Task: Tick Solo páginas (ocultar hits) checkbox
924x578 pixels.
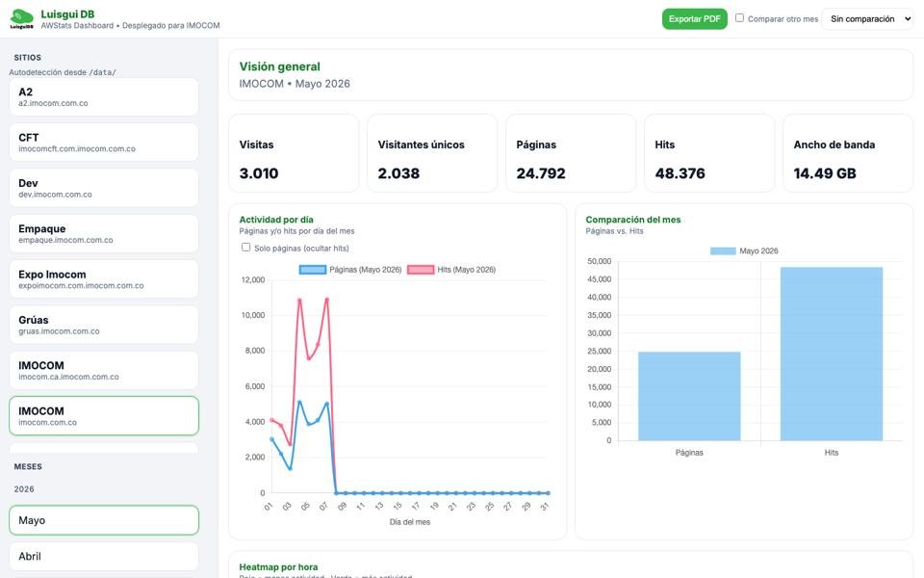Action: tap(245, 248)
